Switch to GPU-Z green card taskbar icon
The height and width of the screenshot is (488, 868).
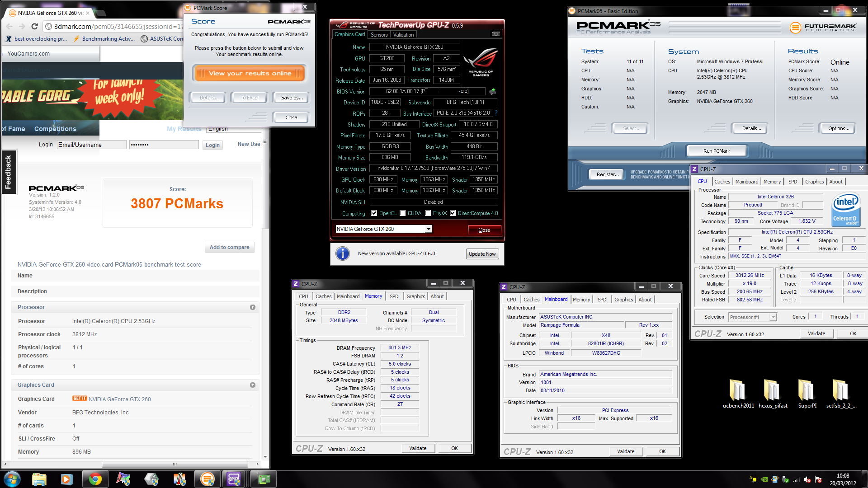(264, 479)
